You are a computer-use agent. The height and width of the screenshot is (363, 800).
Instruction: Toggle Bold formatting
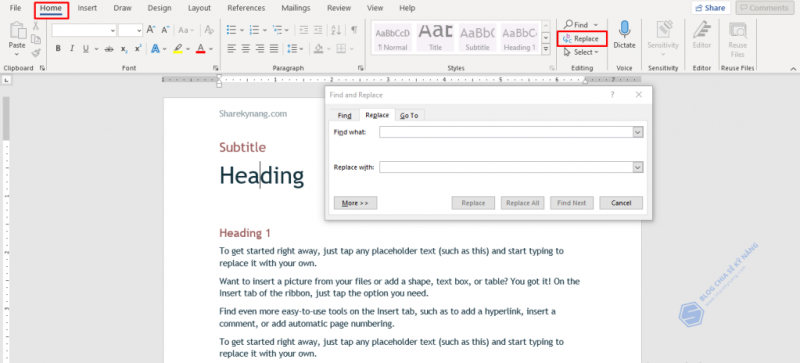tap(58, 49)
